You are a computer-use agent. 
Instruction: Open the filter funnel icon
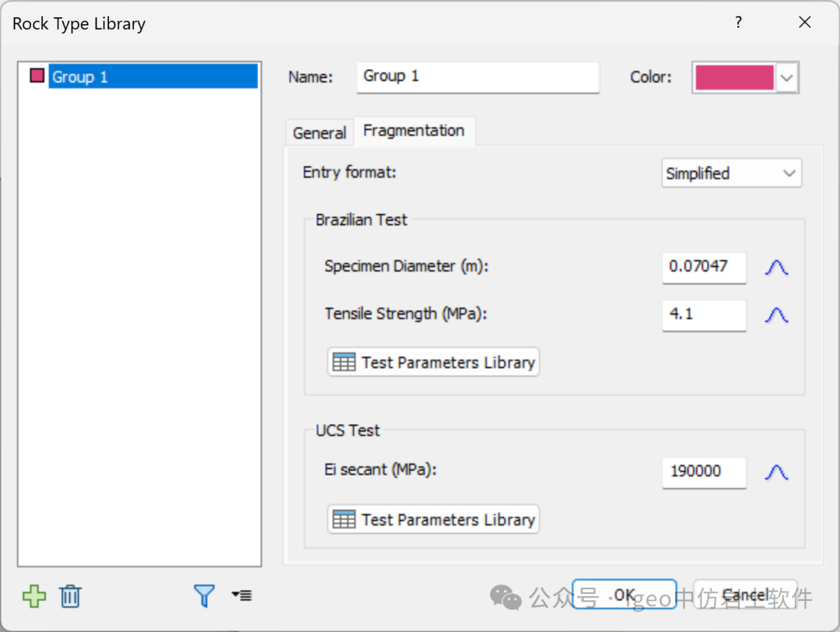pyautogui.click(x=204, y=596)
